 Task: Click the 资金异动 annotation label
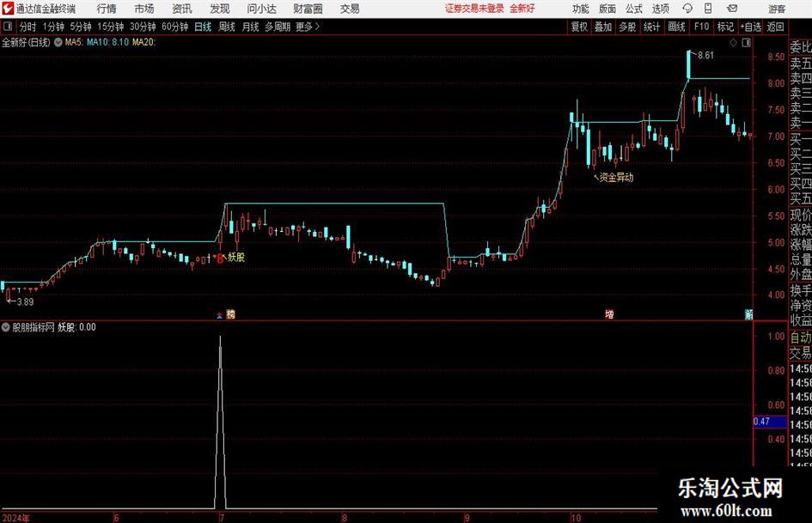616,178
